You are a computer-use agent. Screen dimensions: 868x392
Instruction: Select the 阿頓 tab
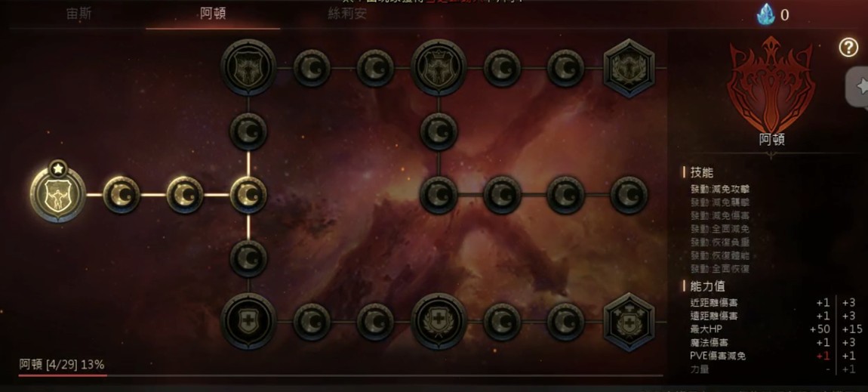click(x=213, y=14)
